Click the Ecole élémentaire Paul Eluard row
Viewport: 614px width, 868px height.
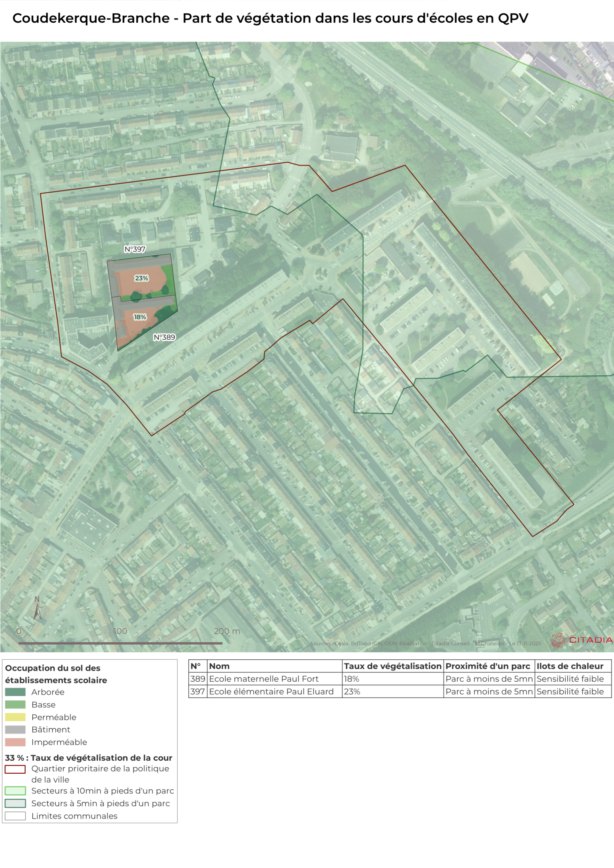(271, 692)
